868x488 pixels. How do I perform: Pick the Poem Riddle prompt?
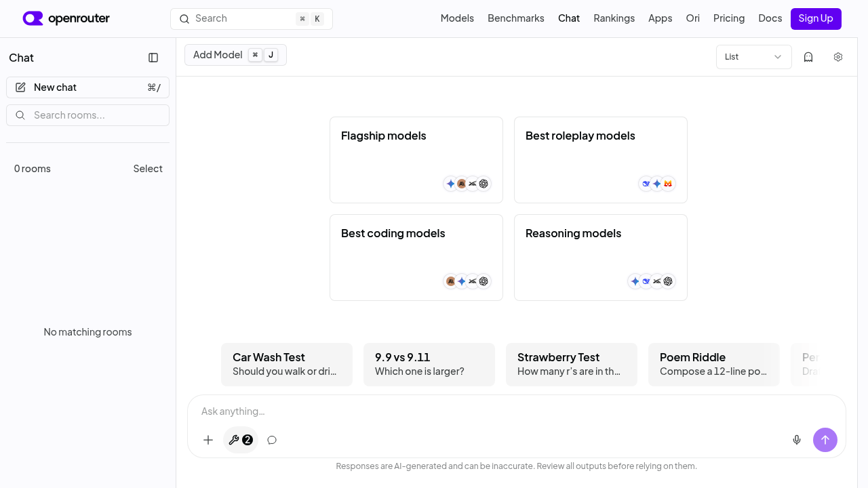[x=714, y=365]
